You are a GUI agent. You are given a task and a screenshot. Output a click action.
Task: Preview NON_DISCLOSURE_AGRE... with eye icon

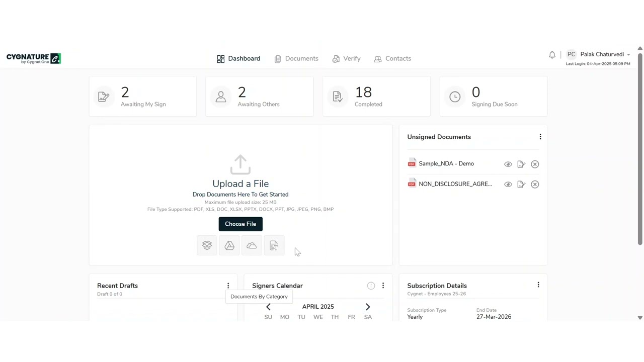click(x=508, y=185)
